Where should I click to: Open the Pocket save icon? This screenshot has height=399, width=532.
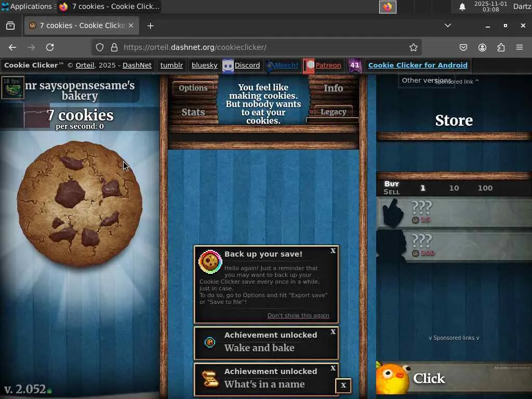click(463, 47)
